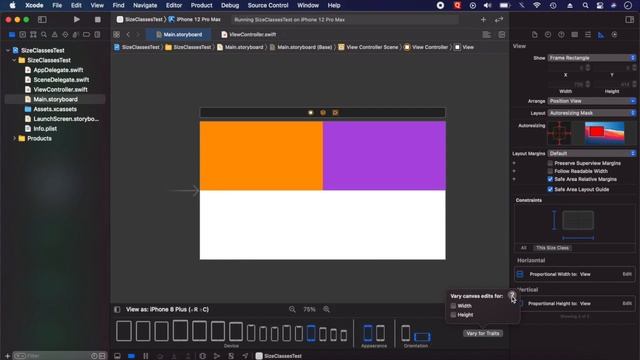The width and height of the screenshot is (640, 360).
Task: Zoom out the storyboard canvas
Action: tap(292, 309)
